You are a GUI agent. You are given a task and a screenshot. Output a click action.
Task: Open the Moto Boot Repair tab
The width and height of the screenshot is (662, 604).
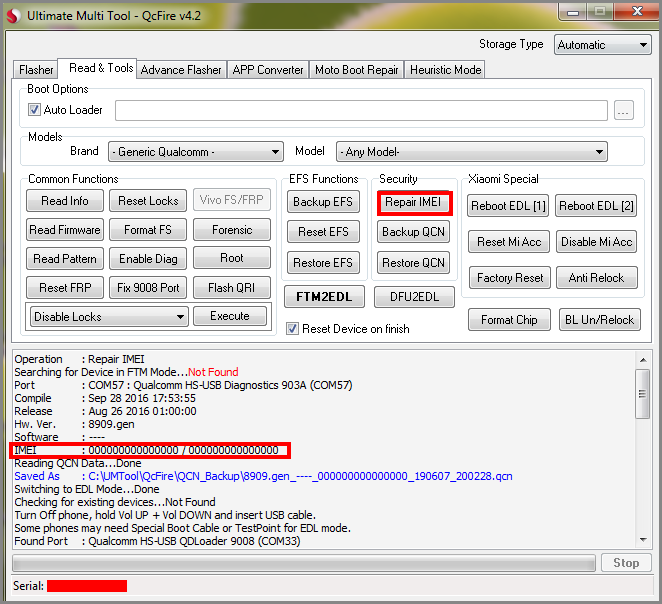356,70
